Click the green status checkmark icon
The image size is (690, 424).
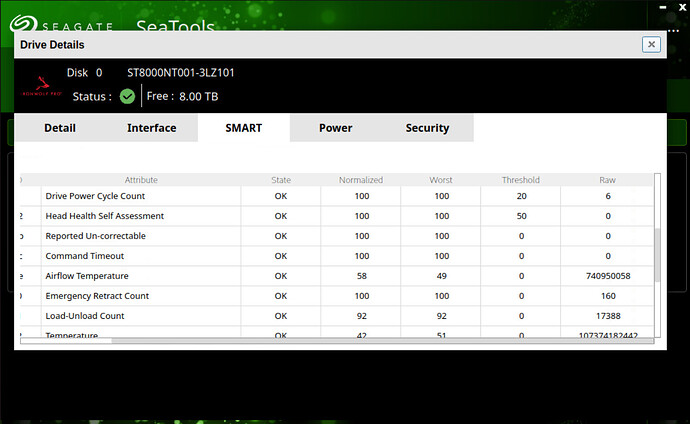click(127, 96)
